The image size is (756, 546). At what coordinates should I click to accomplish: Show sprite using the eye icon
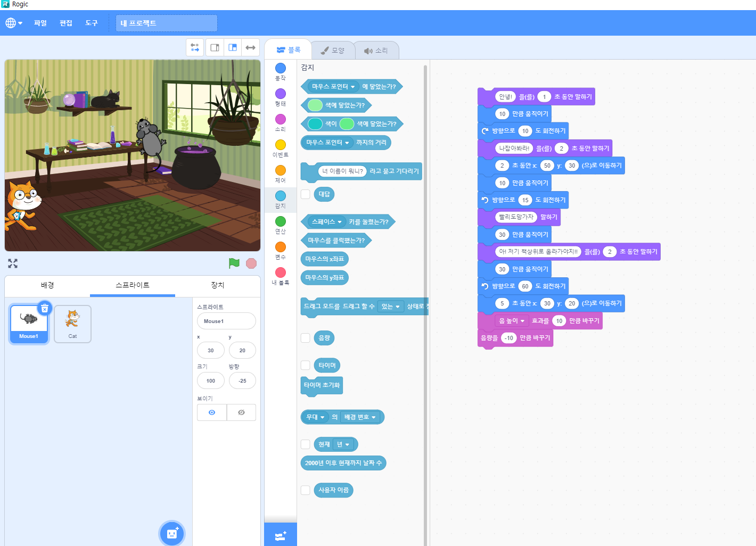(212, 412)
